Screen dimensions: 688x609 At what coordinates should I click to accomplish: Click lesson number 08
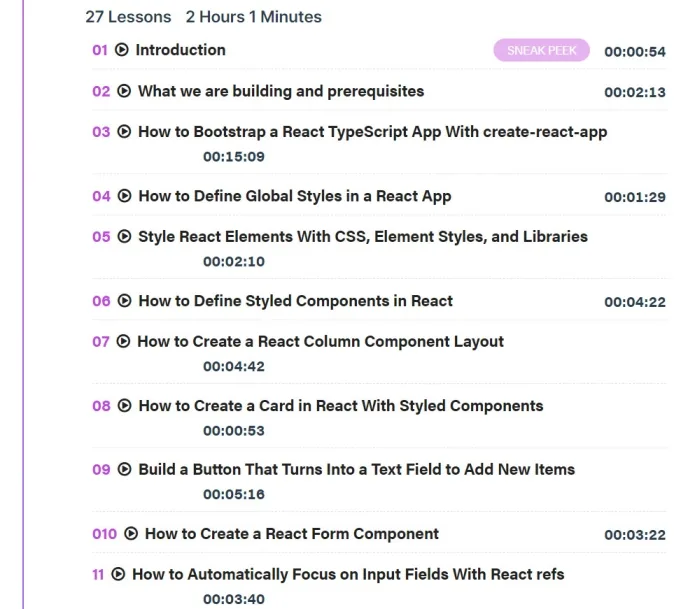coord(101,406)
